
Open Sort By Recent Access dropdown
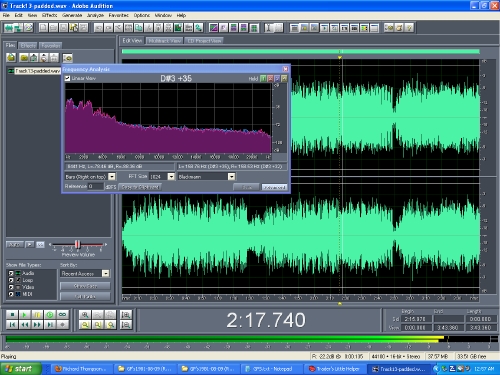point(105,274)
